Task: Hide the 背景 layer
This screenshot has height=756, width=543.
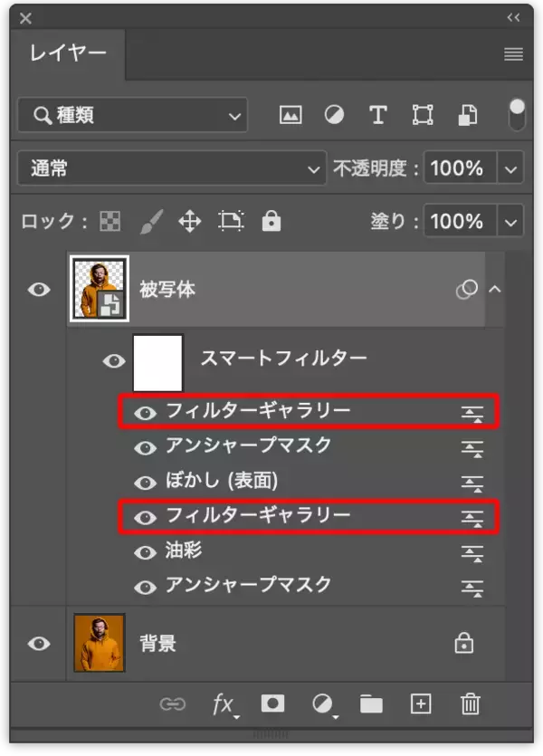Action: (39, 644)
